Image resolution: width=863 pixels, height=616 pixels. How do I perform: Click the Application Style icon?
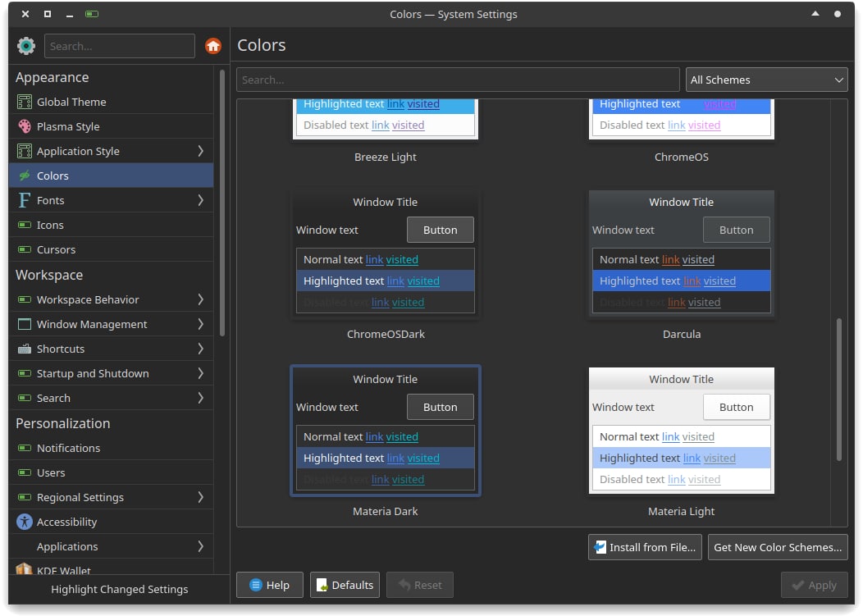click(x=25, y=151)
